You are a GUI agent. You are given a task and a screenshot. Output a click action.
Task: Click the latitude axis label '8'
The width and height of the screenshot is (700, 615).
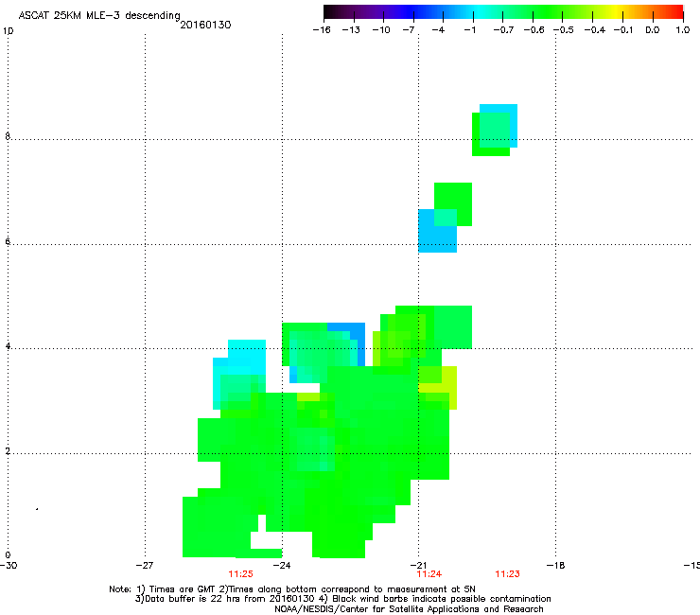8,136
